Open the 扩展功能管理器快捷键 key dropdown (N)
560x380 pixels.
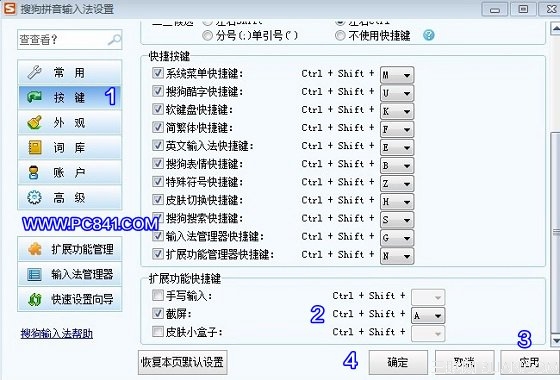tap(397, 256)
